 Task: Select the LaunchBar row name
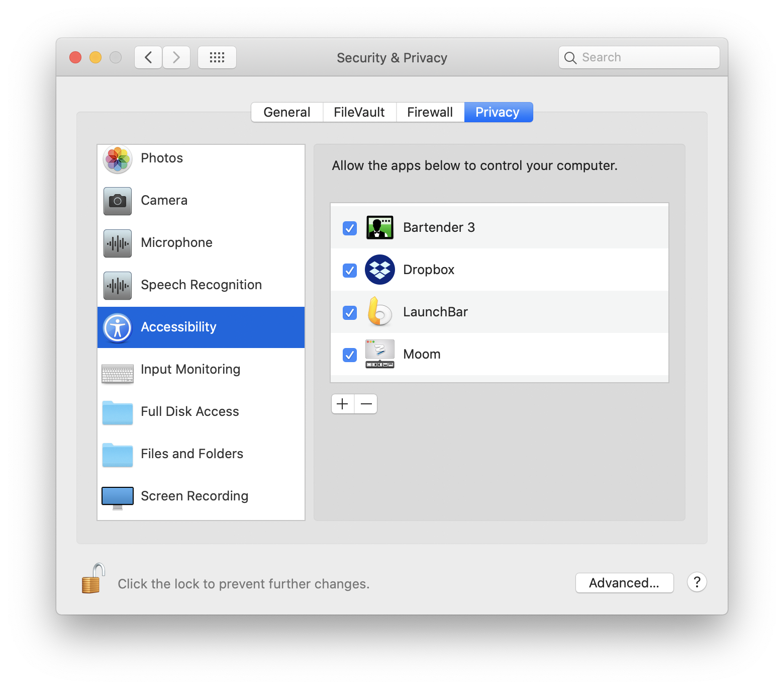436,312
